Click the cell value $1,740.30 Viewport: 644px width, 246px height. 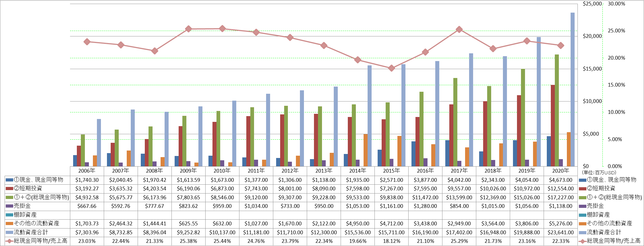87,180
